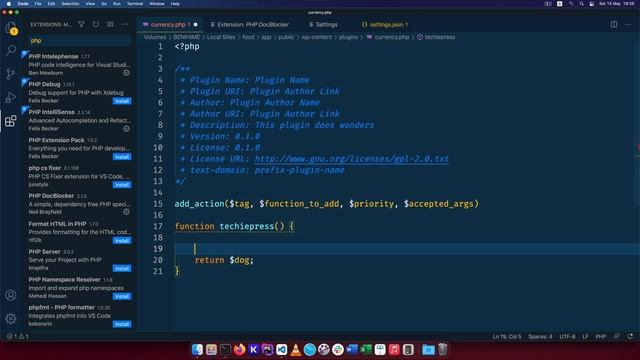Place cursor on the return $dog; line
This screenshot has width=640, height=360.
tap(224, 260)
